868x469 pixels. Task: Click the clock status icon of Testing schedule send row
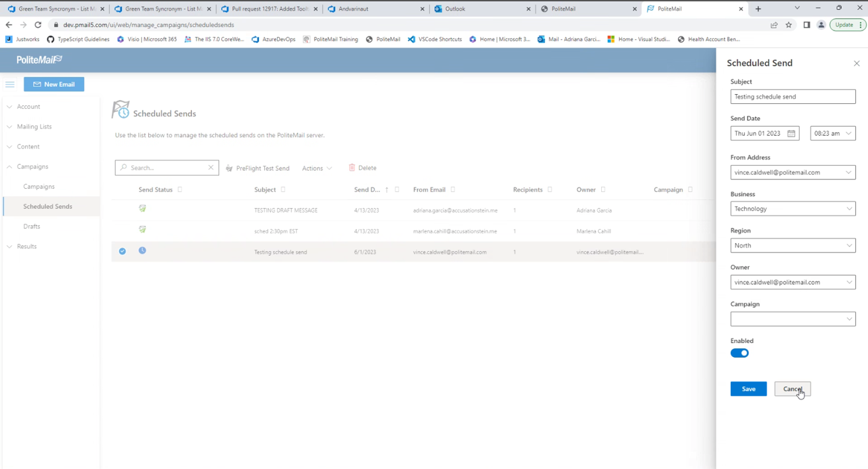(142, 251)
